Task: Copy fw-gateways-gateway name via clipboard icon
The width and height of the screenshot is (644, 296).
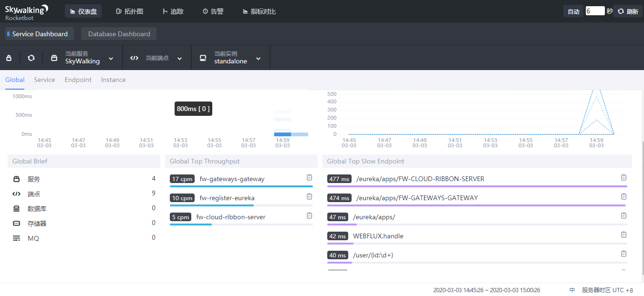Action: tap(309, 178)
